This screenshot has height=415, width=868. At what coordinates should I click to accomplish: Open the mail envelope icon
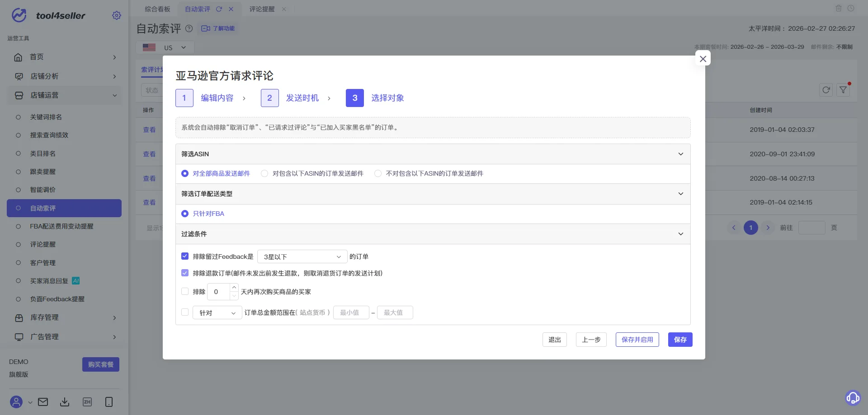tap(43, 401)
